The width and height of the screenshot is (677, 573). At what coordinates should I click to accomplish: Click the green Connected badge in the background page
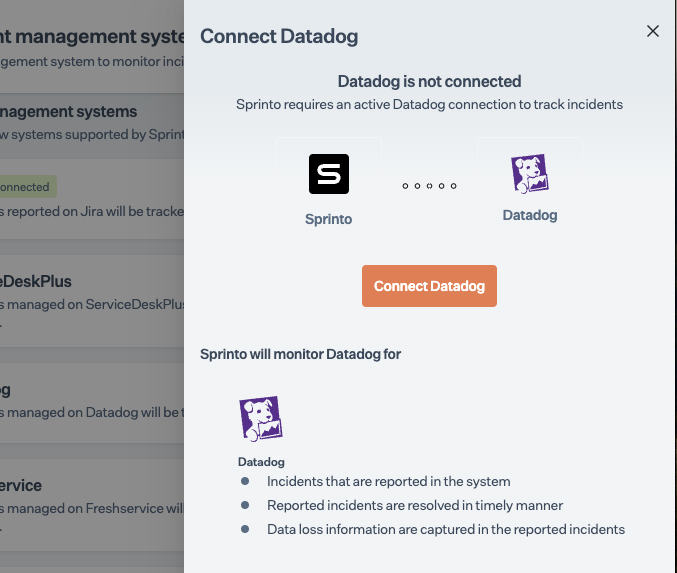click(x=28, y=187)
